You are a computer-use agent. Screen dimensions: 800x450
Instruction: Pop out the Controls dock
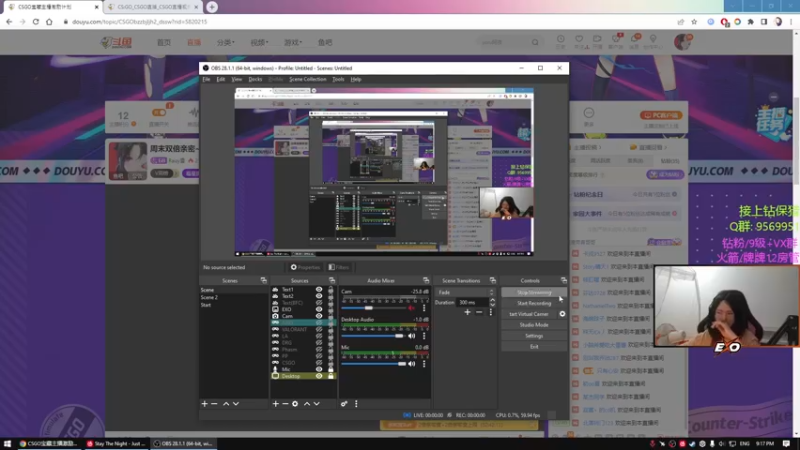(563, 280)
